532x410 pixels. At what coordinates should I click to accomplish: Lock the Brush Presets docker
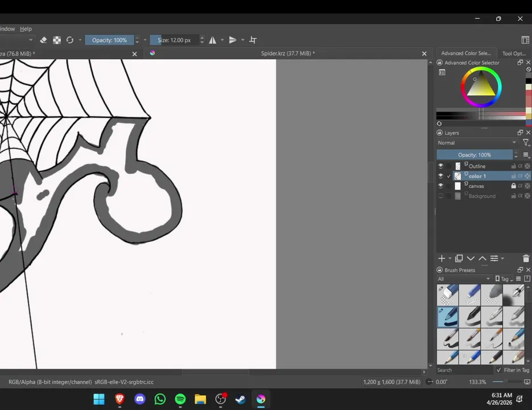(440, 270)
